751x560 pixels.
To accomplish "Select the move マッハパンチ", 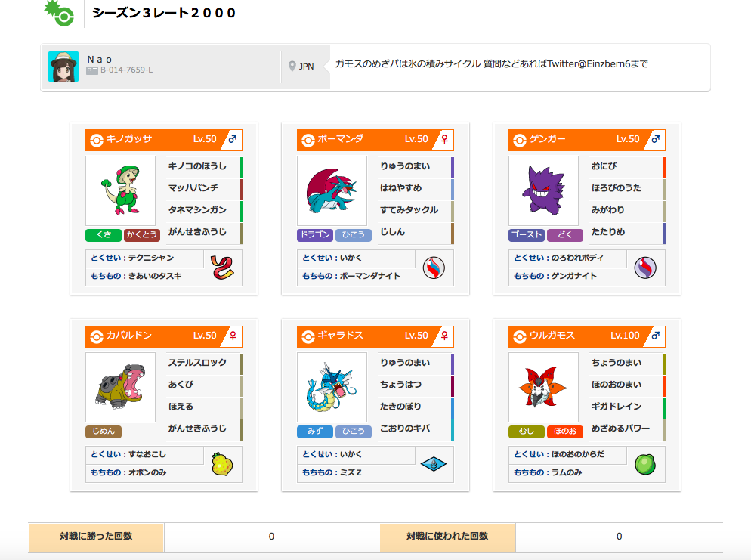I will point(204,188).
